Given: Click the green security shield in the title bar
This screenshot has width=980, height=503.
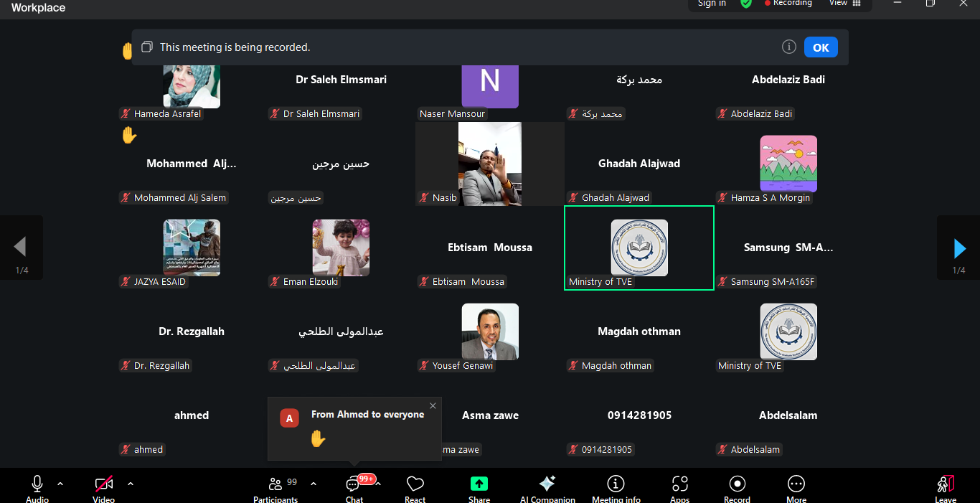Looking at the screenshot, I should 746,4.
